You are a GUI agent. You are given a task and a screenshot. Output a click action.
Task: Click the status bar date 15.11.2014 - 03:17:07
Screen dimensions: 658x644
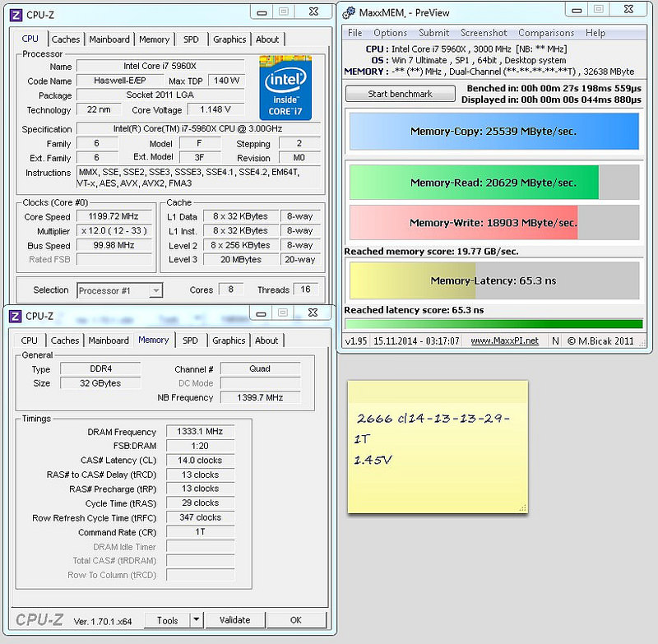click(416, 341)
